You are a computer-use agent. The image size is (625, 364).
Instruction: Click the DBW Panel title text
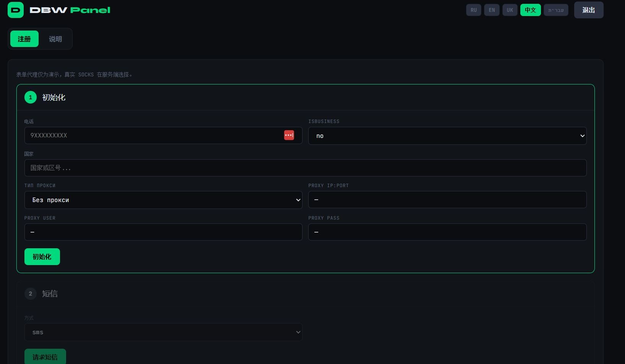pos(70,10)
